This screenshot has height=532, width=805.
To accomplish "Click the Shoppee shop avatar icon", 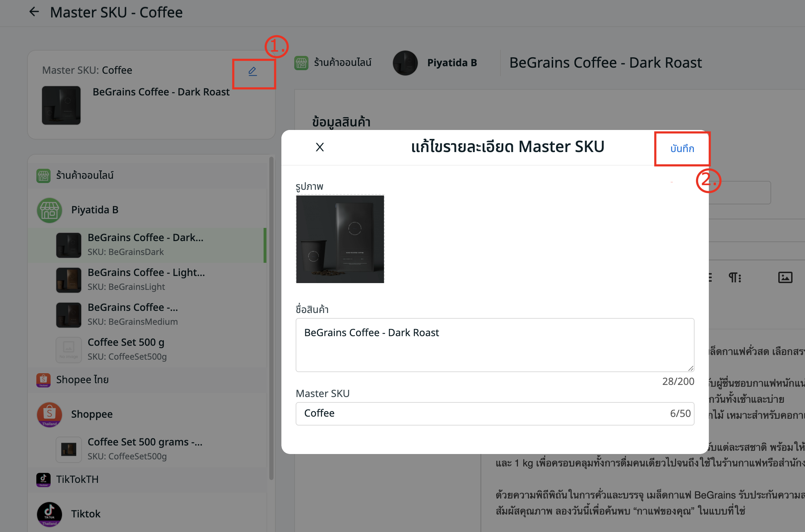I will point(50,414).
